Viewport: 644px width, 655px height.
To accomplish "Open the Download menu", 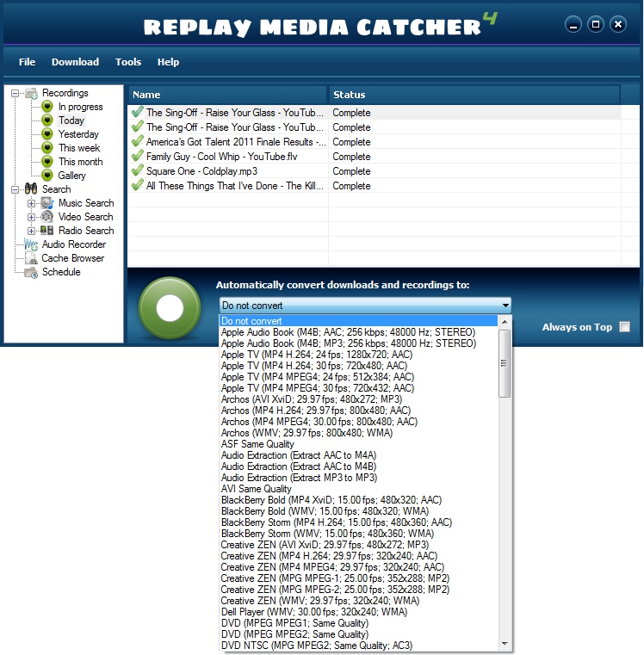I will (75, 62).
